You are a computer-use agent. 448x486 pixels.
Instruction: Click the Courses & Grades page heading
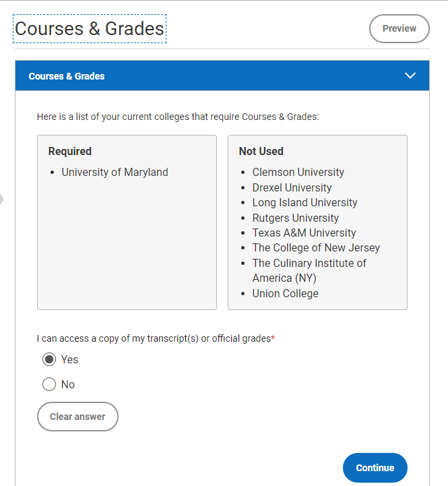click(x=90, y=28)
